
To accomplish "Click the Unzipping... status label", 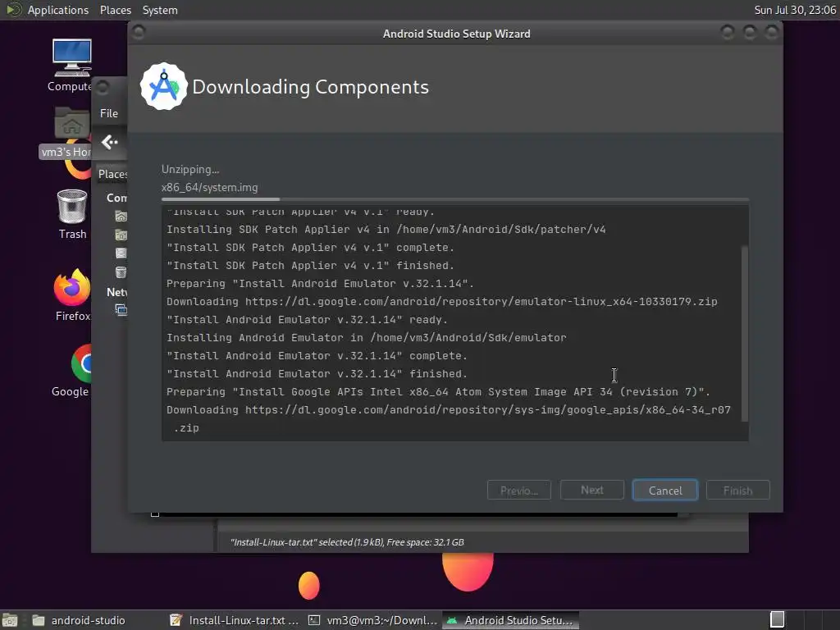I will tap(190, 169).
